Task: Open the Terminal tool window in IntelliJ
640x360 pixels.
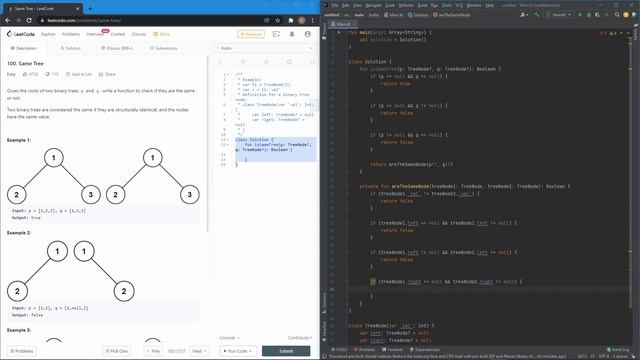Action: point(392,349)
